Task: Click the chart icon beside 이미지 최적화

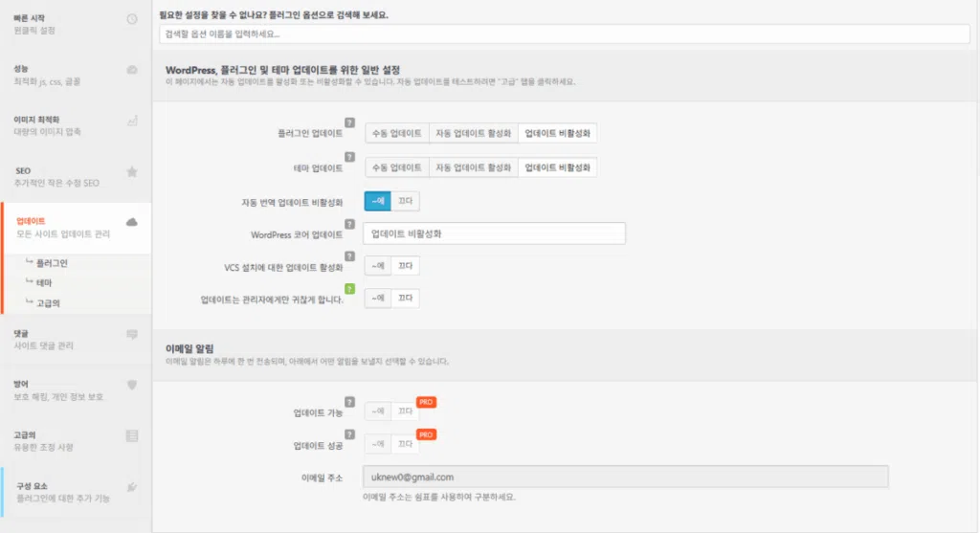Action: (x=132, y=121)
